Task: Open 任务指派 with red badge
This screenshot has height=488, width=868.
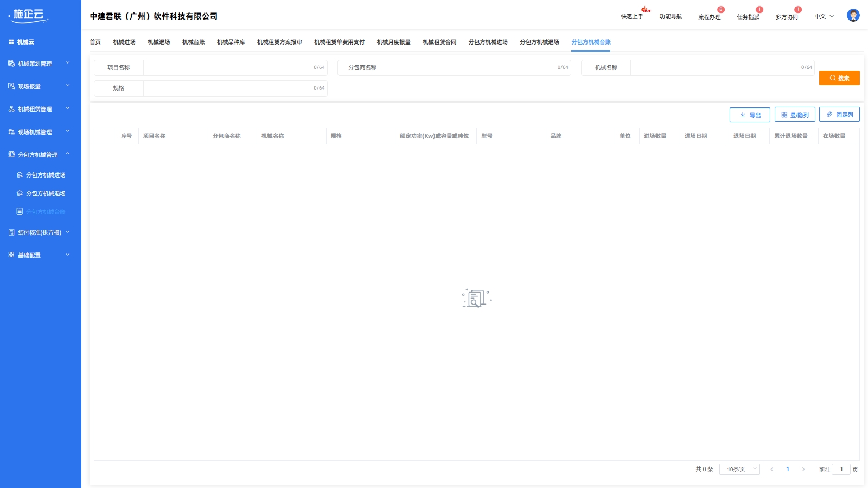Action: (x=748, y=17)
